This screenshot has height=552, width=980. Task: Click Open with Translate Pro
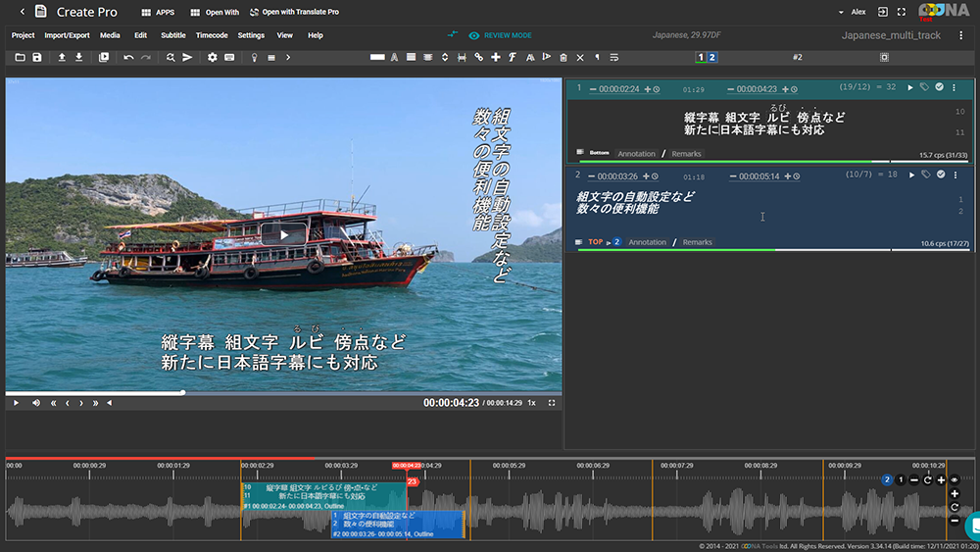(x=294, y=13)
